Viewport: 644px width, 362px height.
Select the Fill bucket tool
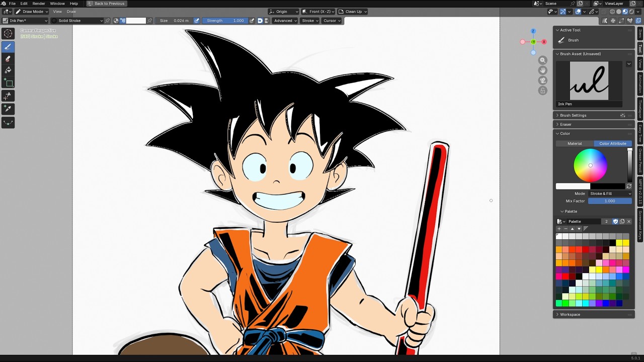(x=8, y=70)
